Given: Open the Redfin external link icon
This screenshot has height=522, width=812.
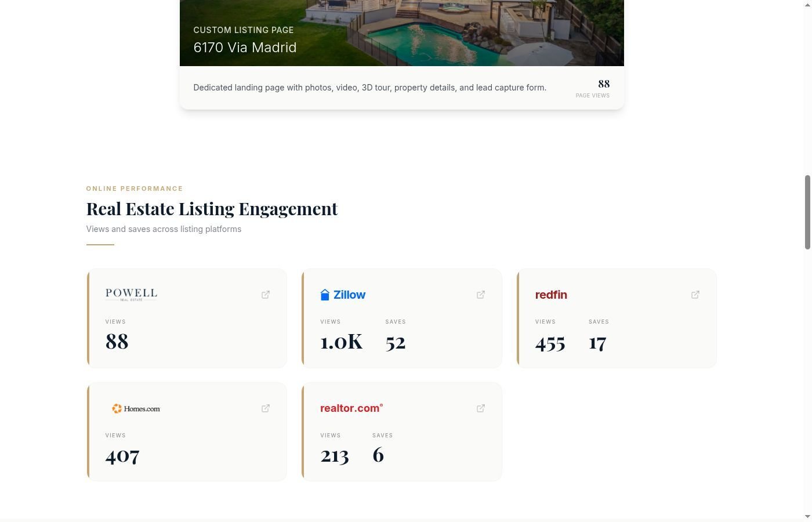Looking at the screenshot, I should click(695, 295).
